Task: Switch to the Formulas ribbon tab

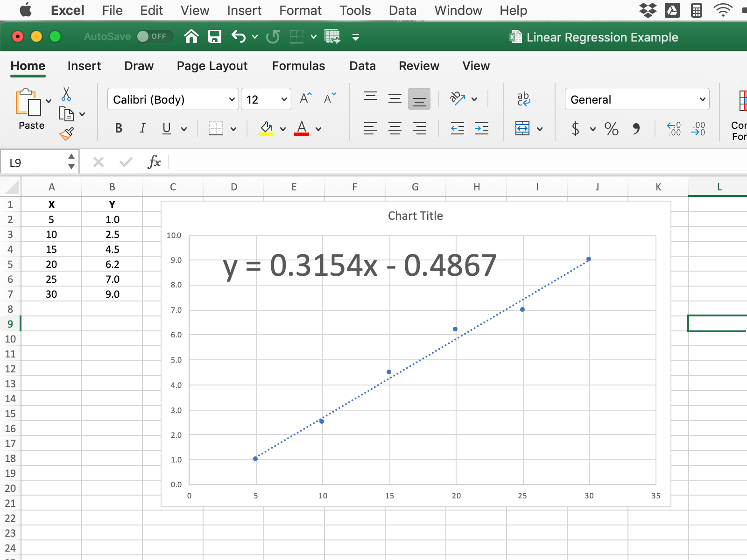Action: click(298, 66)
